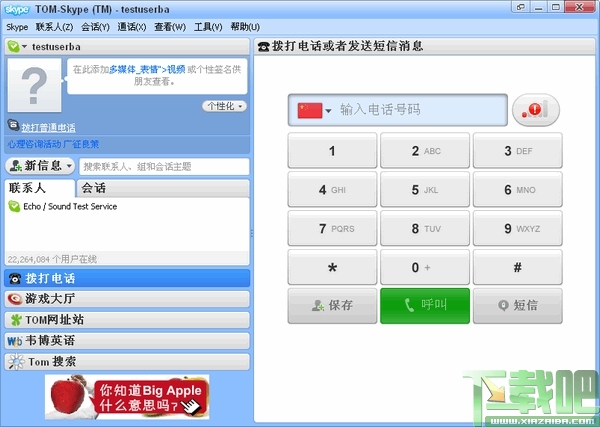Open the Skype menu
Screen dimensions: 600x427
coord(17,27)
